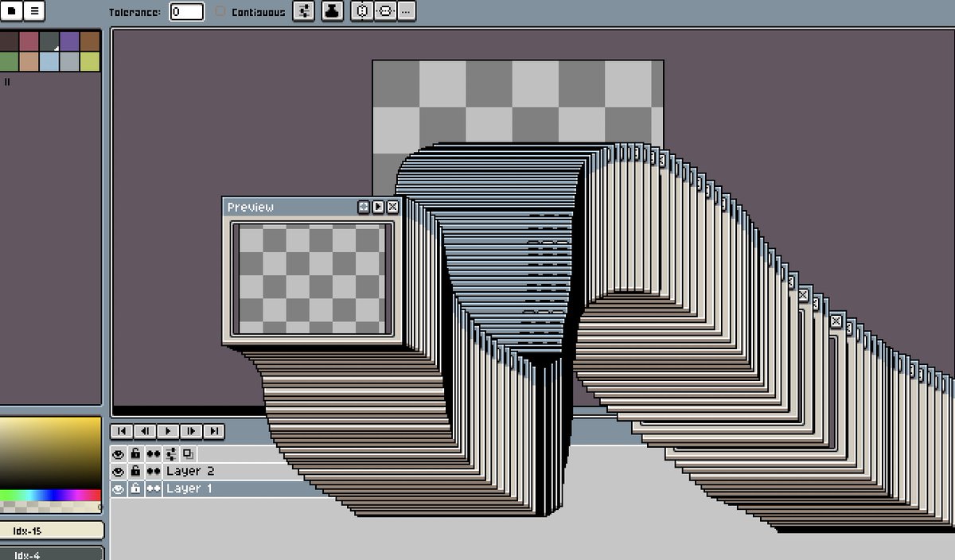The width and height of the screenshot is (955, 560).
Task: Go to the last frame
Action: (213, 430)
